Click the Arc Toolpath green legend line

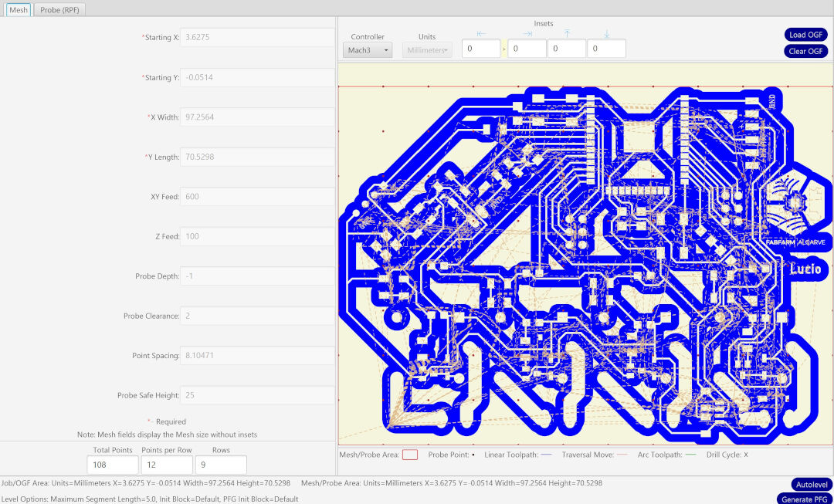[x=691, y=455]
